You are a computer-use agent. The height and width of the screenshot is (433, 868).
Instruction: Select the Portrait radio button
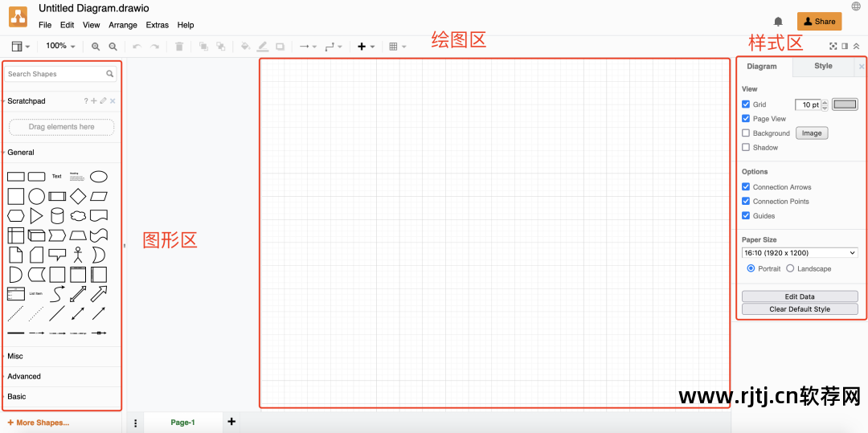click(x=751, y=268)
